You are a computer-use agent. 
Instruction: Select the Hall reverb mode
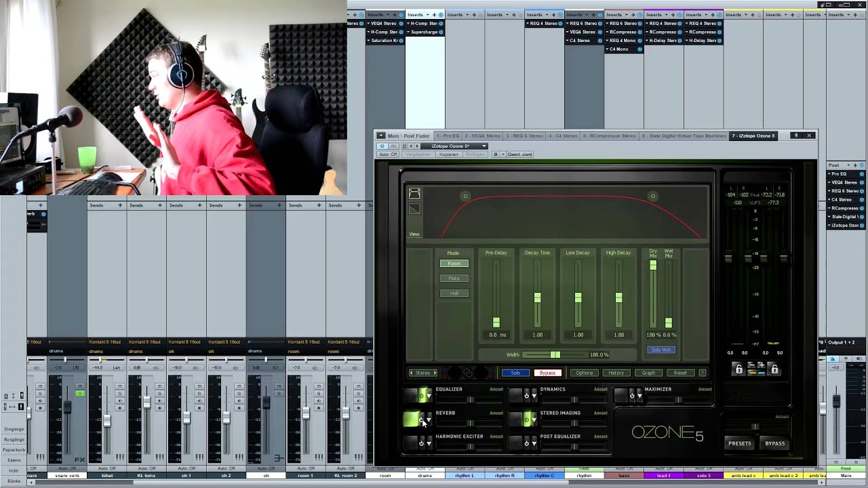(454, 293)
